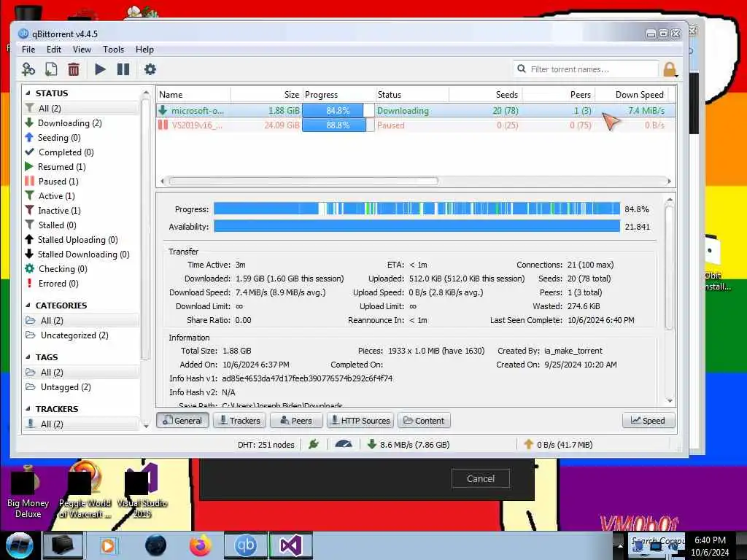Image resolution: width=747 pixels, height=560 pixels.
Task: Click the red pause icon of VS2019 torrent
Action: [x=163, y=125]
